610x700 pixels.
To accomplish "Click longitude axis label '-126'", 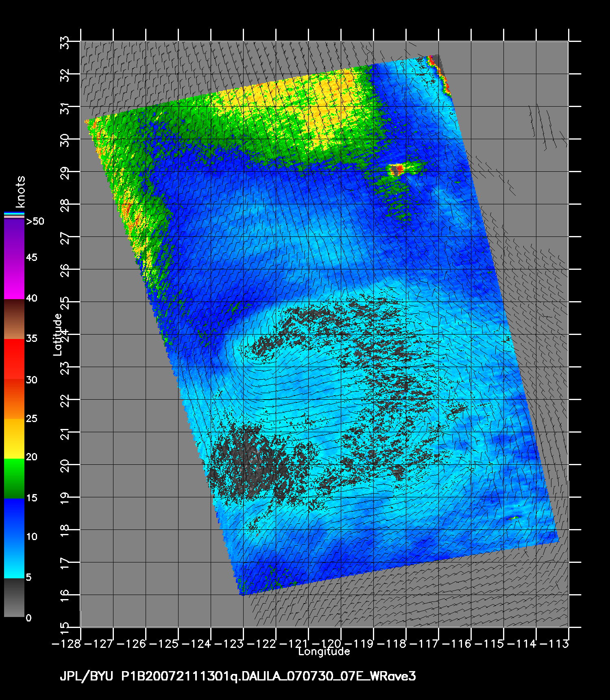I will (x=132, y=644).
